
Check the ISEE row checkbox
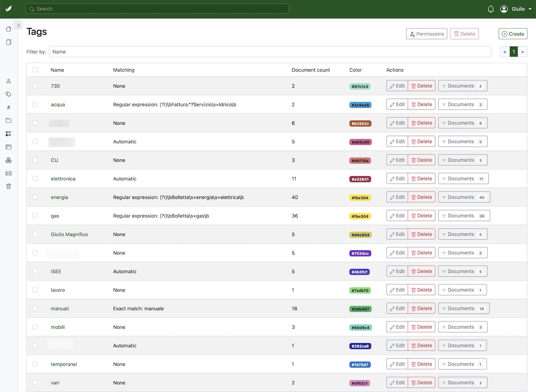click(35, 271)
